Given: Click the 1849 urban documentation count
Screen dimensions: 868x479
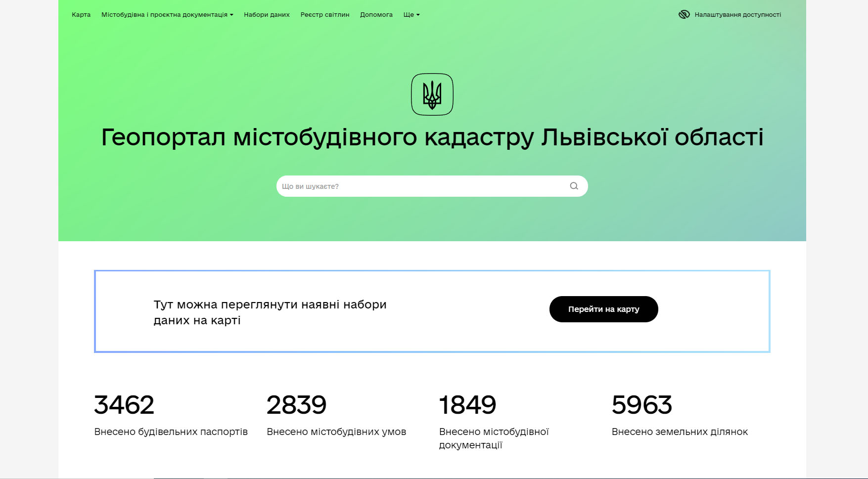Looking at the screenshot, I should (x=467, y=405).
